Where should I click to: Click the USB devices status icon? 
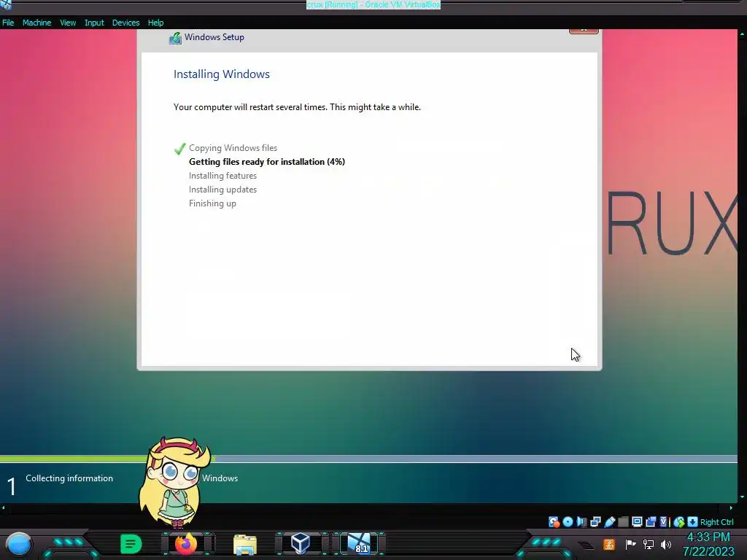coord(609,522)
